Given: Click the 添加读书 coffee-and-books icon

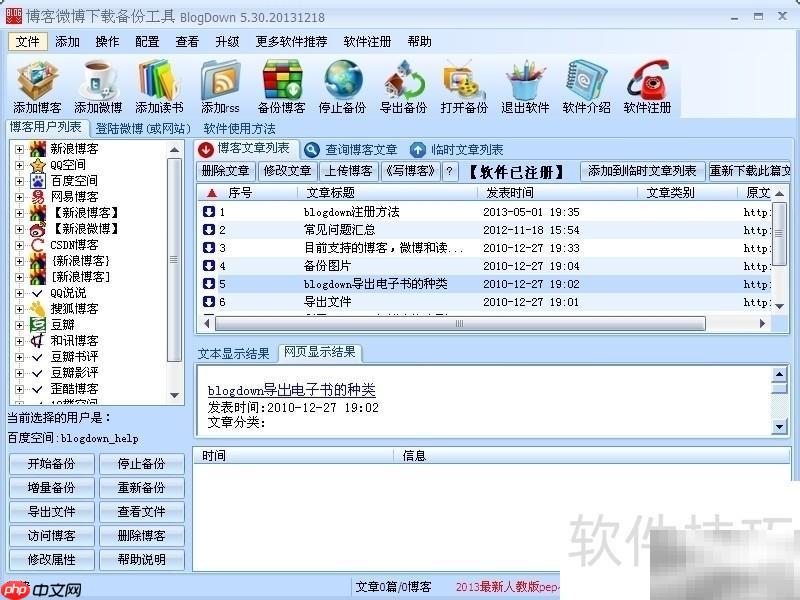Looking at the screenshot, I should (157, 80).
